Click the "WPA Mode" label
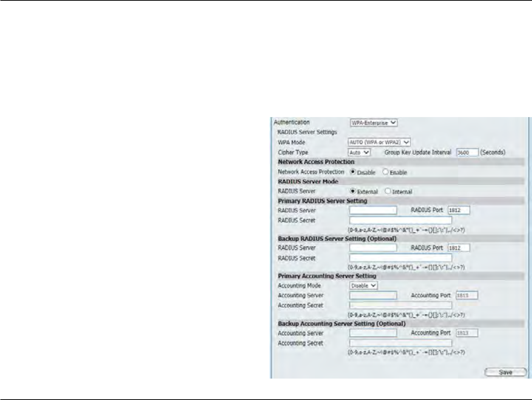 tap(292, 142)
